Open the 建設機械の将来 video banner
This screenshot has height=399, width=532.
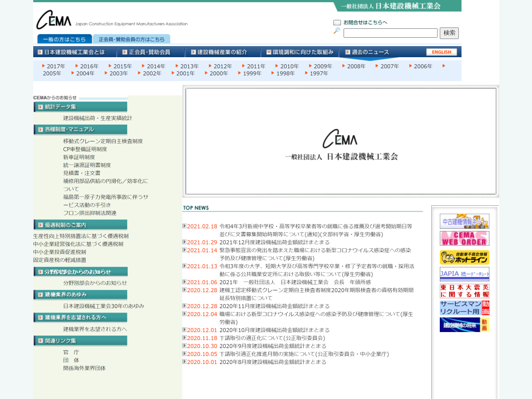[464, 325]
